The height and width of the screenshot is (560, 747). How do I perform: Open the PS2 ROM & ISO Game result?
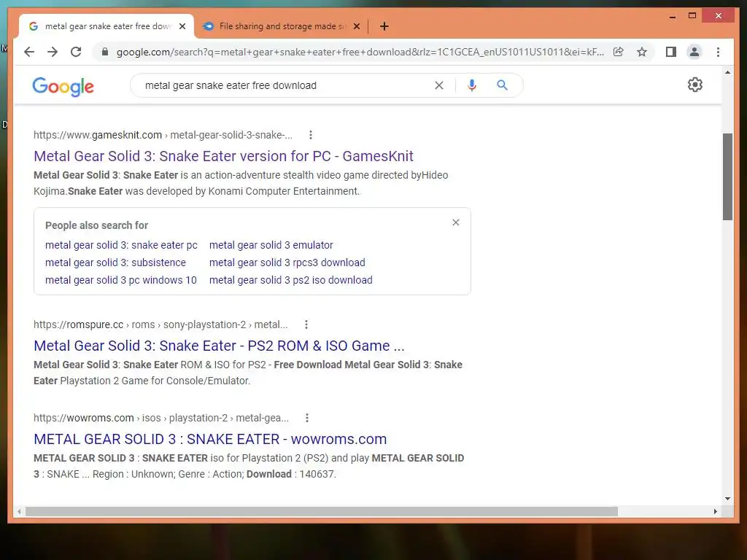(x=219, y=346)
